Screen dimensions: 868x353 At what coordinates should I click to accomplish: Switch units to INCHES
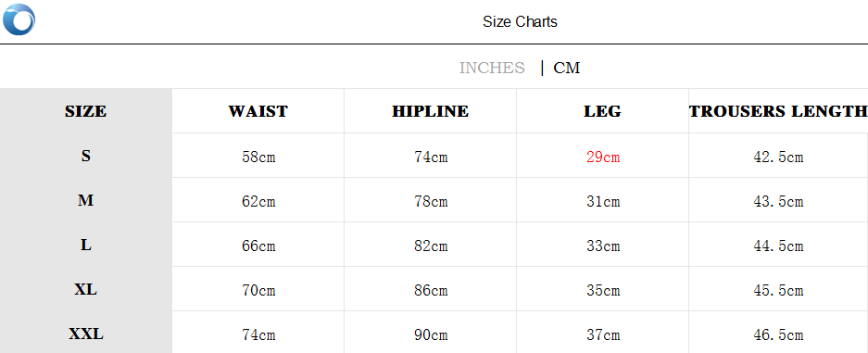click(x=492, y=68)
